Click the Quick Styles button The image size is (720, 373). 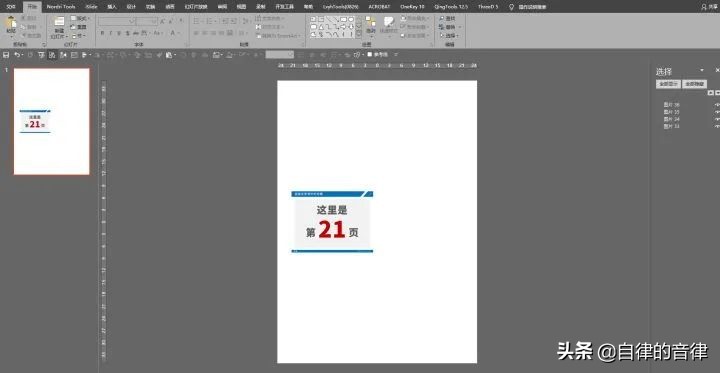click(x=388, y=26)
